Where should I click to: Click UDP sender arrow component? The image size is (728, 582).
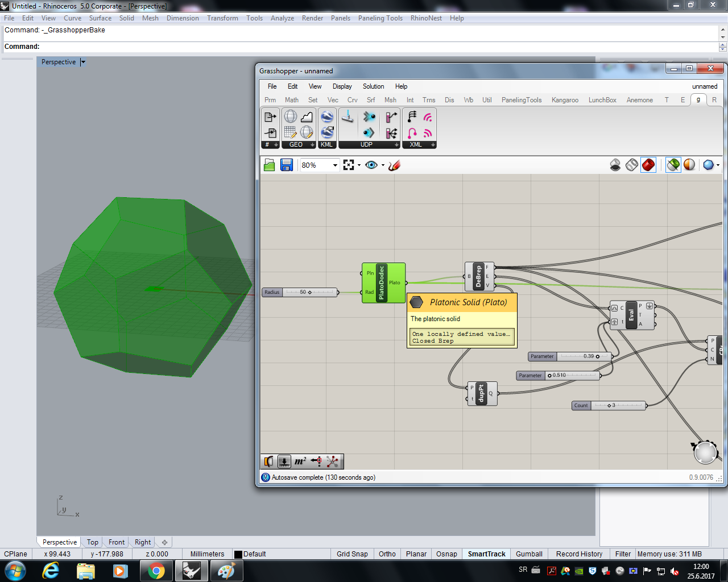(x=369, y=117)
